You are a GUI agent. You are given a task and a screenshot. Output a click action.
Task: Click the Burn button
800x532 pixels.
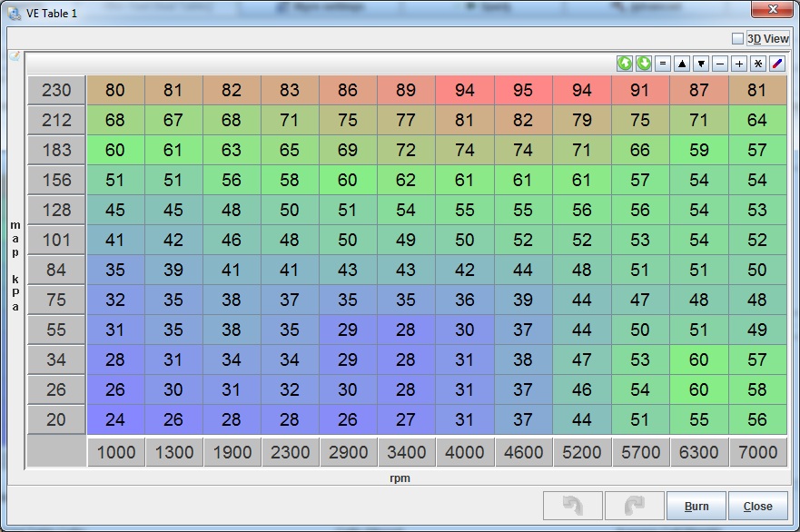(x=696, y=506)
